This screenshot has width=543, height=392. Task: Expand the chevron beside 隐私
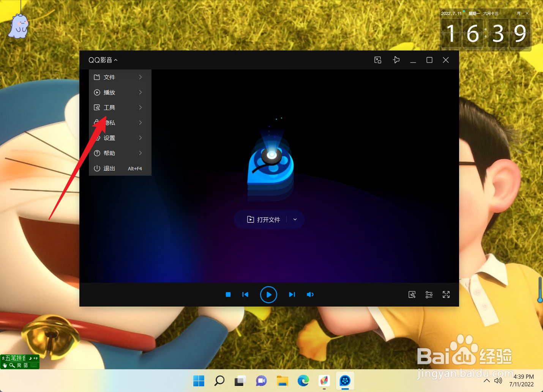click(x=140, y=123)
